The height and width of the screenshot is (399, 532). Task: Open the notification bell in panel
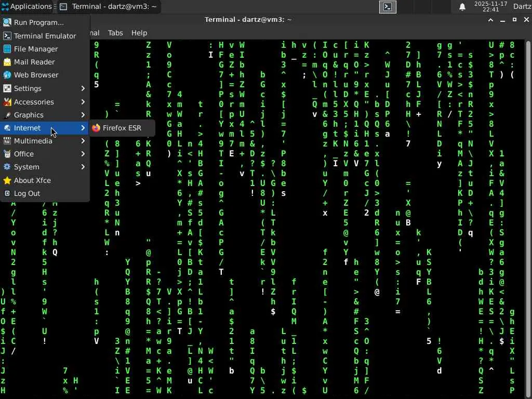click(x=462, y=7)
